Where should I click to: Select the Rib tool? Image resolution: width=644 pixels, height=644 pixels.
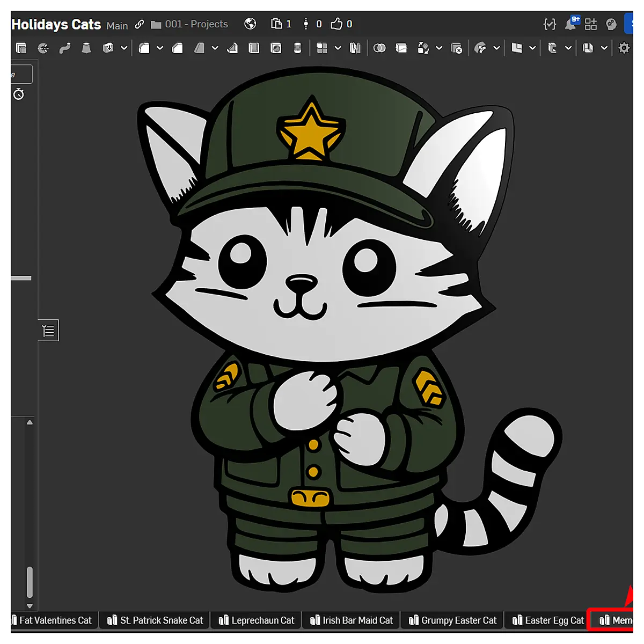tap(232, 48)
